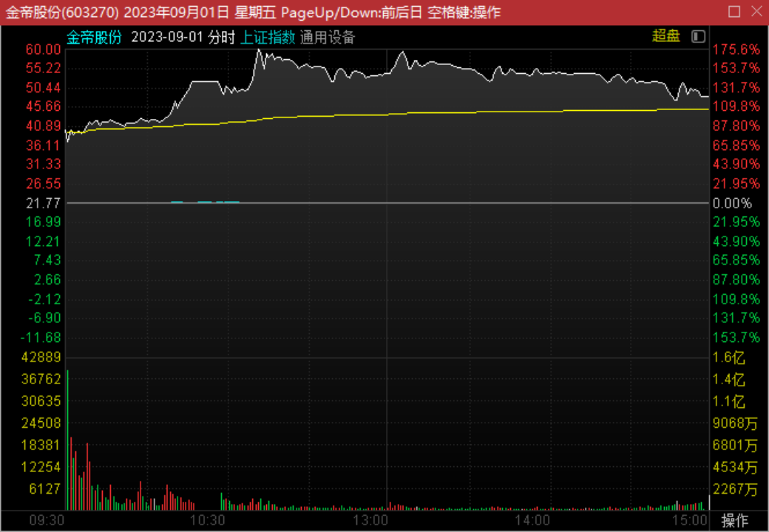Image resolution: width=769 pixels, height=532 pixels.
Task: Click the 60.00 top price label
Action: pyautogui.click(x=43, y=50)
